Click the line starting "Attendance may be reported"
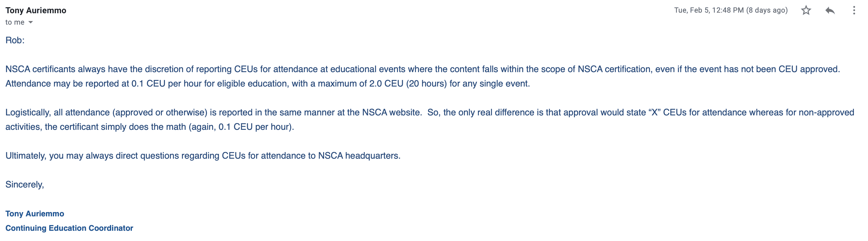This screenshot has height=241, width=868. [268, 84]
